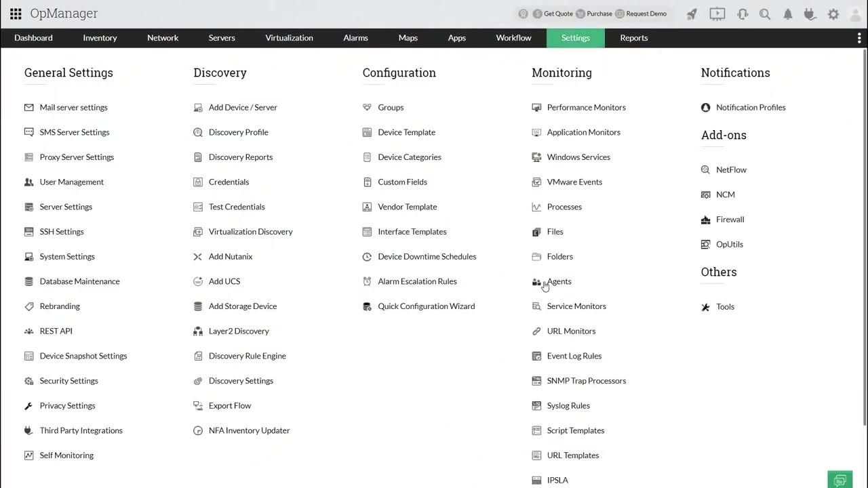Open the three-dot more menu on nav bar
This screenshot has width=868, height=488.
(x=859, y=38)
